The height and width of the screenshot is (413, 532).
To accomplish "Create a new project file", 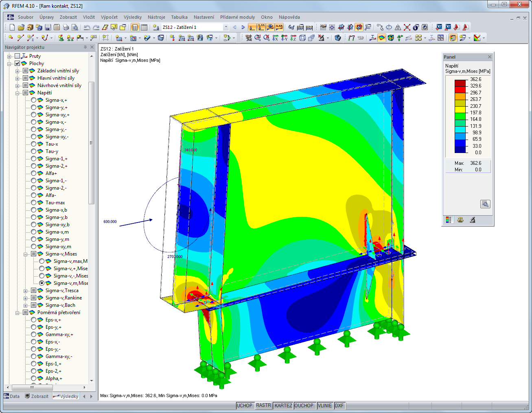I will click(x=11, y=27).
